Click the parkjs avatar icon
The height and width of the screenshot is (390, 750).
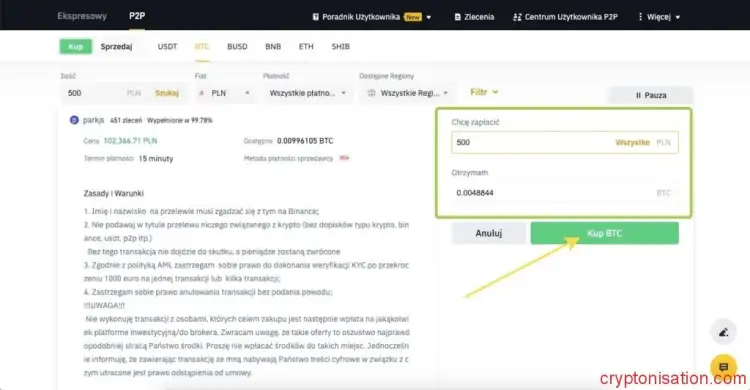[x=74, y=120]
